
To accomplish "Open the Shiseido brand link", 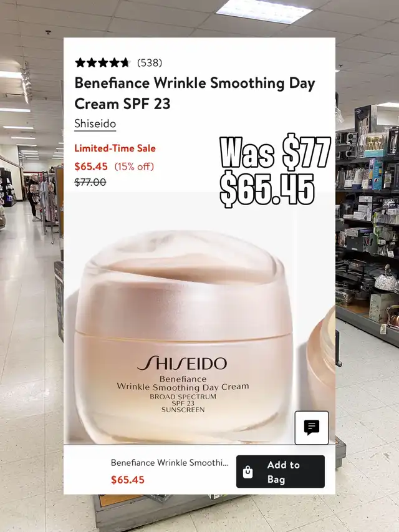I will [x=95, y=124].
